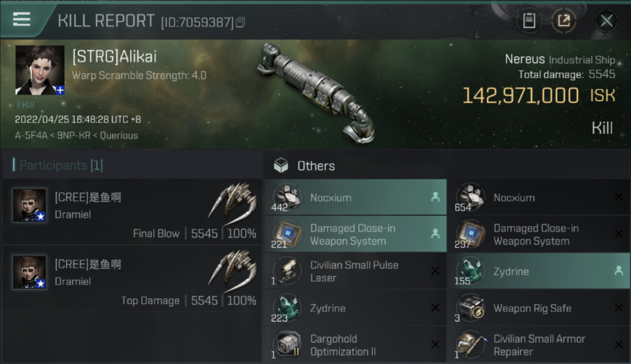Click the Weapon Rig Safe icon
Viewport: 631px width, 364px height.
point(469,308)
